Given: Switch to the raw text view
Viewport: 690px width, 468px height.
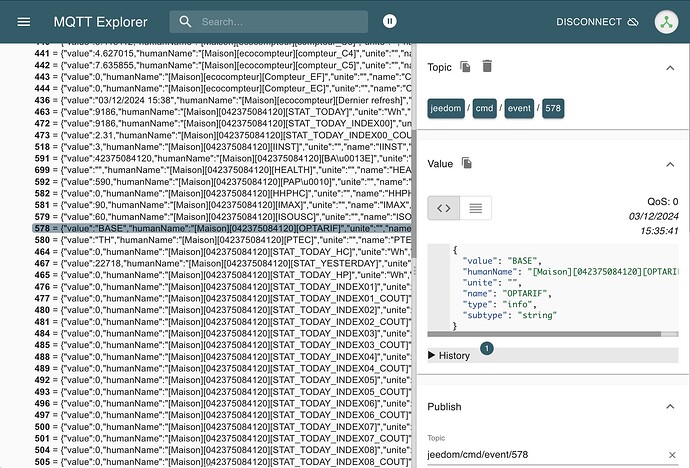Looking at the screenshot, I should click(476, 207).
